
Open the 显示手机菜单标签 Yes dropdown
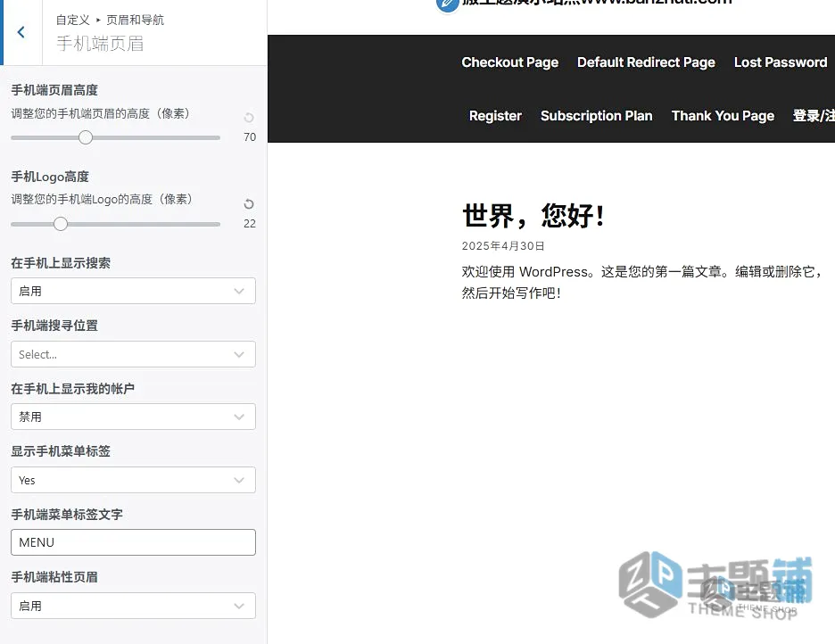point(133,480)
